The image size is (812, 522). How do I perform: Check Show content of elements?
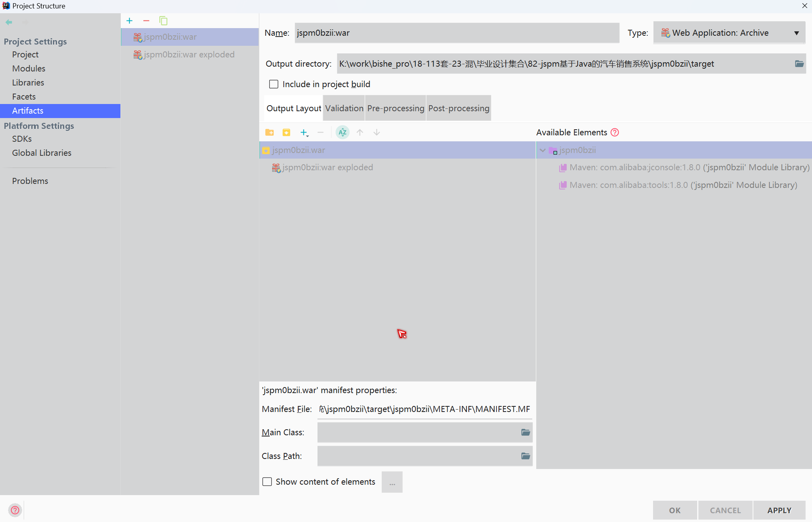pos(267,482)
